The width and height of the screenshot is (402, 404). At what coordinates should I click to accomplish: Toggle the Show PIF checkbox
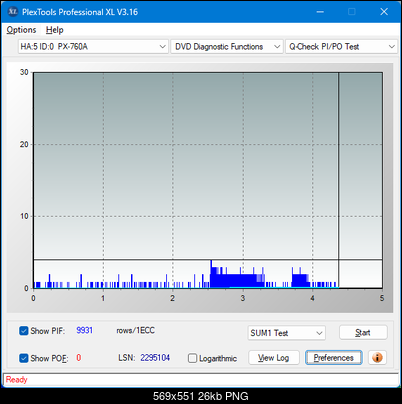(x=24, y=331)
